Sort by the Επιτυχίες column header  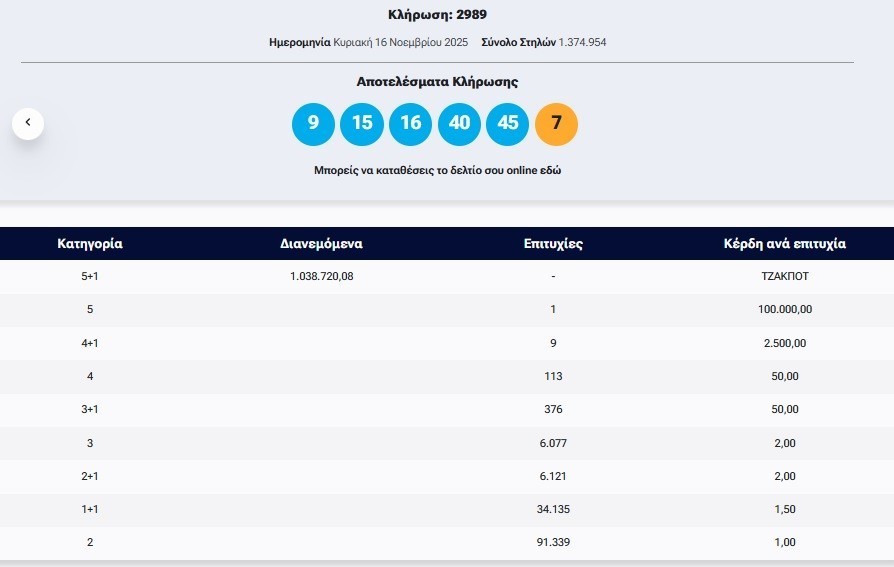tap(553, 244)
